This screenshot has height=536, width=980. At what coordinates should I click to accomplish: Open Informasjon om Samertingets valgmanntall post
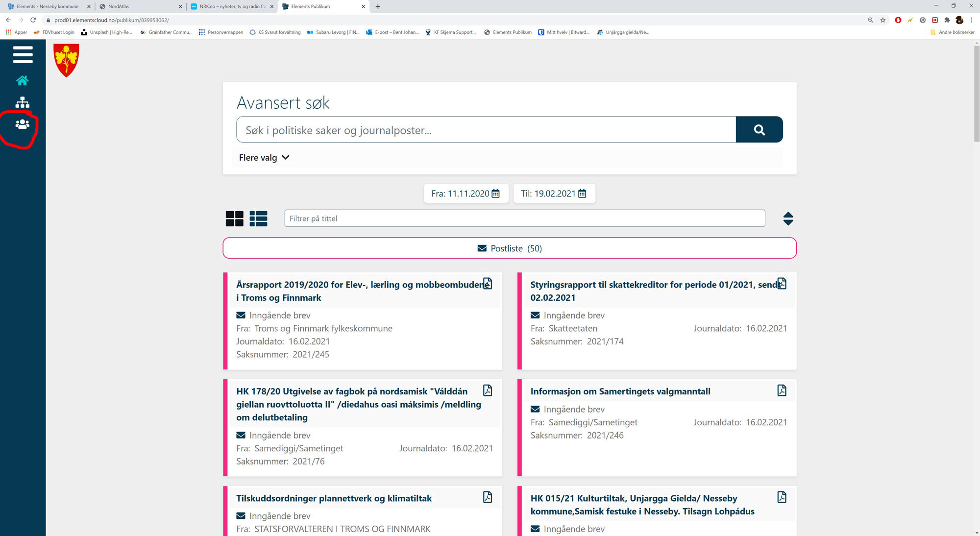point(620,391)
